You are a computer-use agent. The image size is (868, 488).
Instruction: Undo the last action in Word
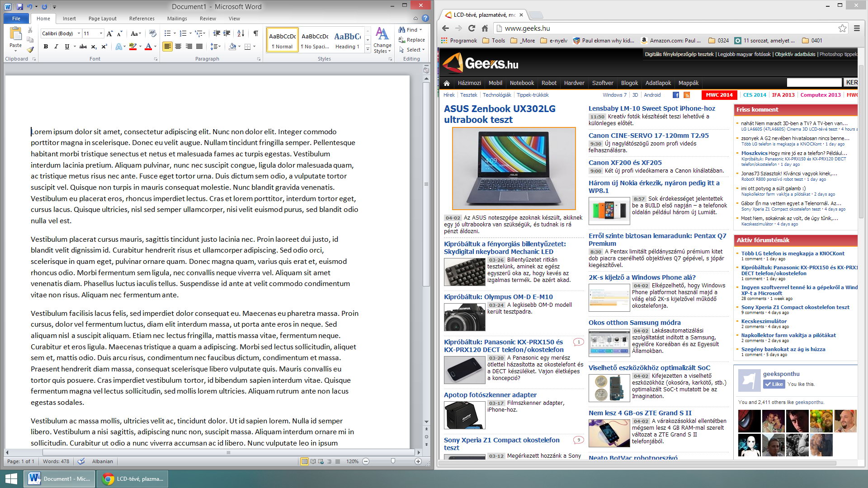pyautogui.click(x=29, y=7)
